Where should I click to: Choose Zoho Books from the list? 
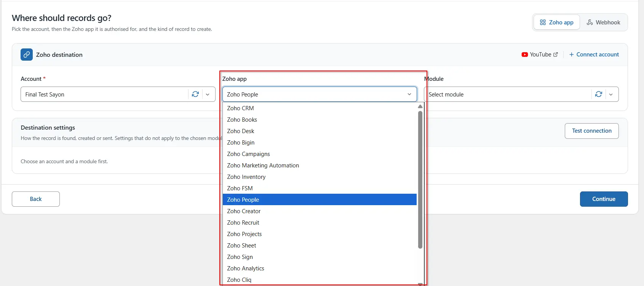(x=320, y=120)
